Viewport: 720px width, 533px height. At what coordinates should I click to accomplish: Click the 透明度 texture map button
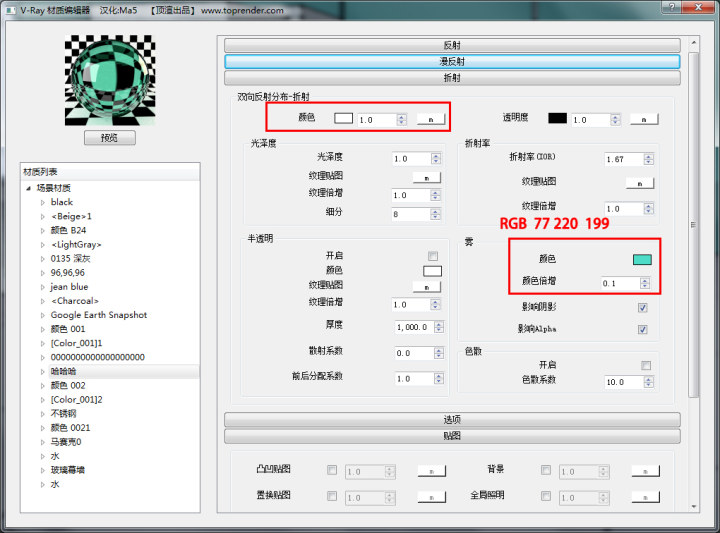coord(644,119)
